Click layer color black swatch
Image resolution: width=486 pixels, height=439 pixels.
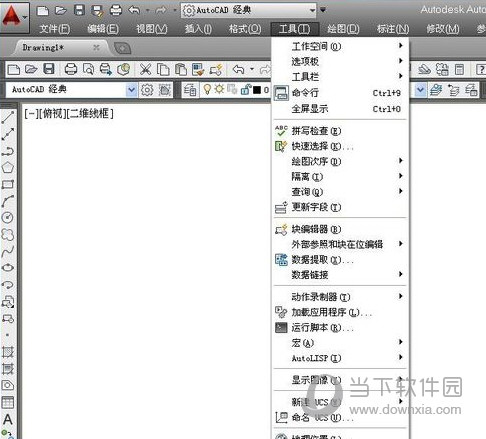(x=257, y=90)
